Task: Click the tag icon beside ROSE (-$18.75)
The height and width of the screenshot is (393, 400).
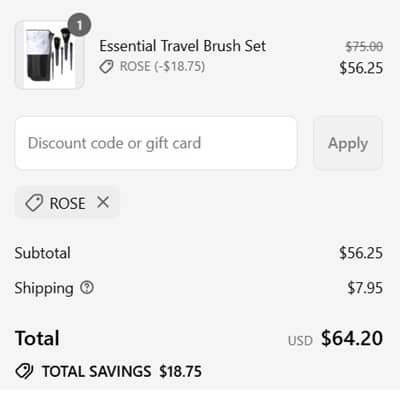Action: tap(106, 67)
